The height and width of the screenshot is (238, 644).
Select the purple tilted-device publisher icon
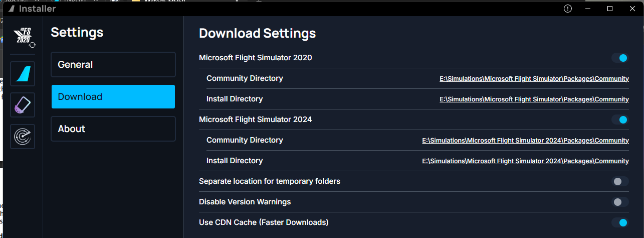[23, 105]
